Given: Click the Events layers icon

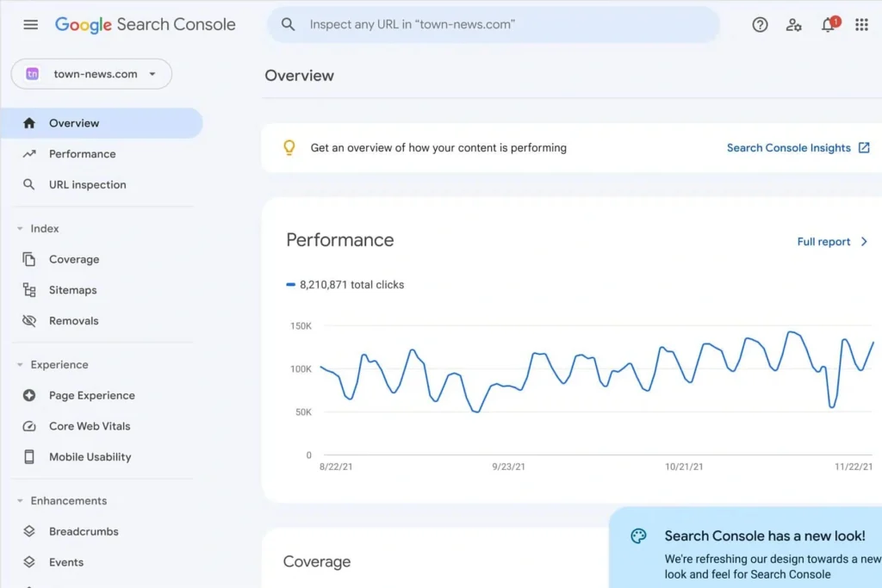Looking at the screenshot, I should pos(29,562).
